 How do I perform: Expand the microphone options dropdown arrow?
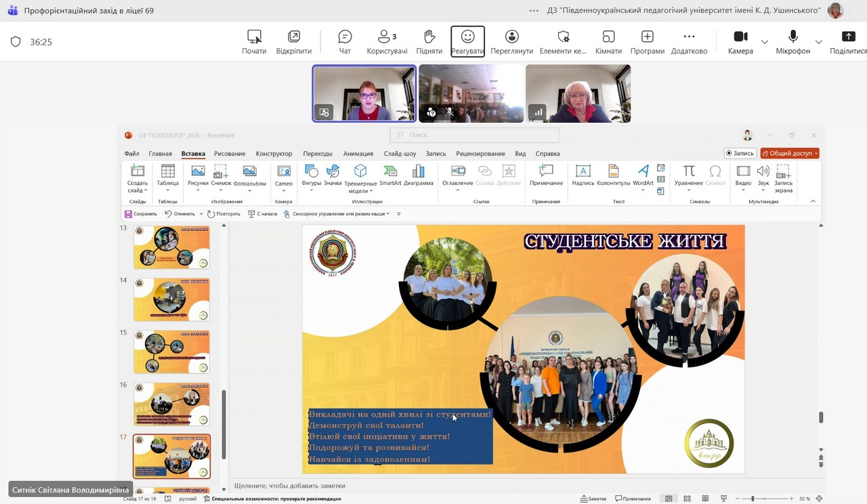point(818,42)
